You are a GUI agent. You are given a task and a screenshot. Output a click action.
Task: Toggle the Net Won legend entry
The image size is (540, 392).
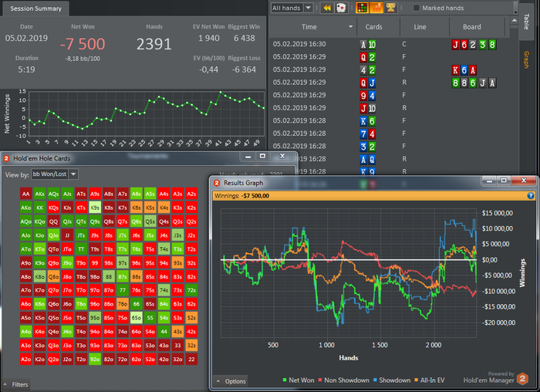click(x=299, y=380)
